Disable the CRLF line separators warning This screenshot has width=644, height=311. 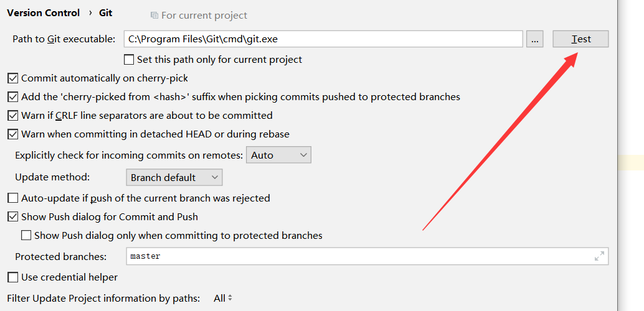(12, 116)
